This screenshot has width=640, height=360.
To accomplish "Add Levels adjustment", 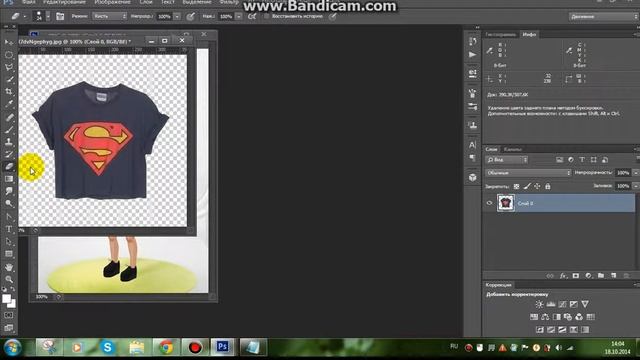I will 551,304.
